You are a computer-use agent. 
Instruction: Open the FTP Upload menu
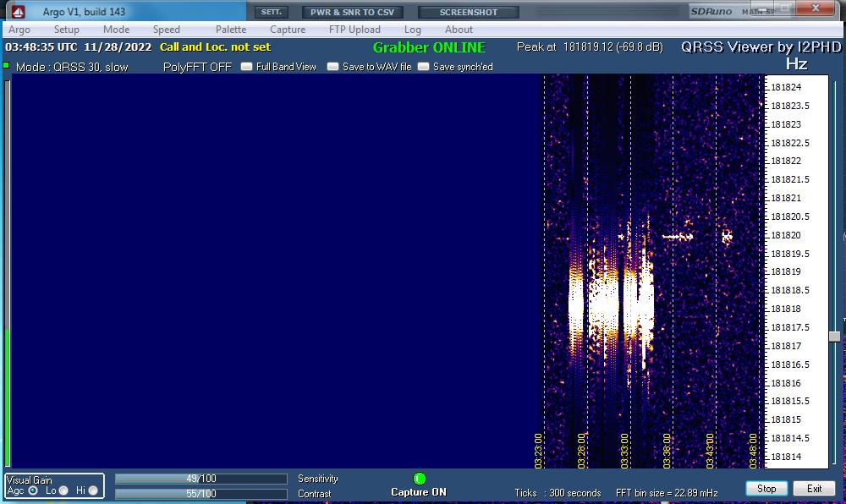pyautogui.click(x=354, y=30)
